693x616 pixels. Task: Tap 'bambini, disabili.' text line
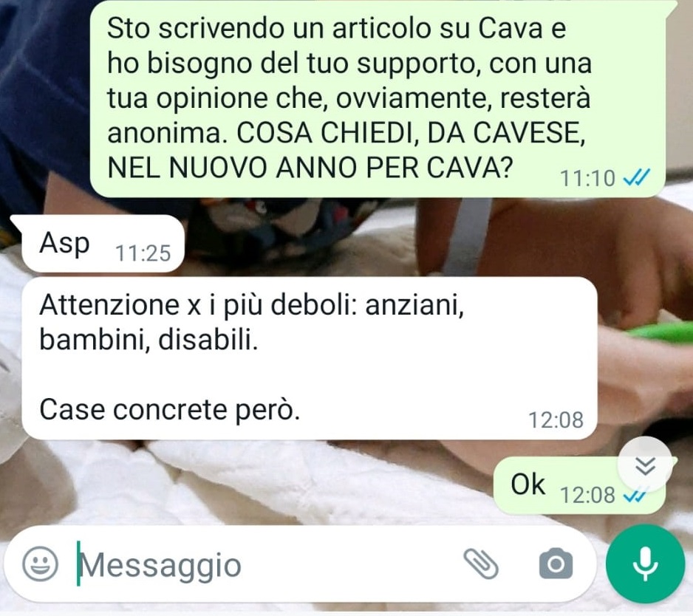tap(148, 340)
